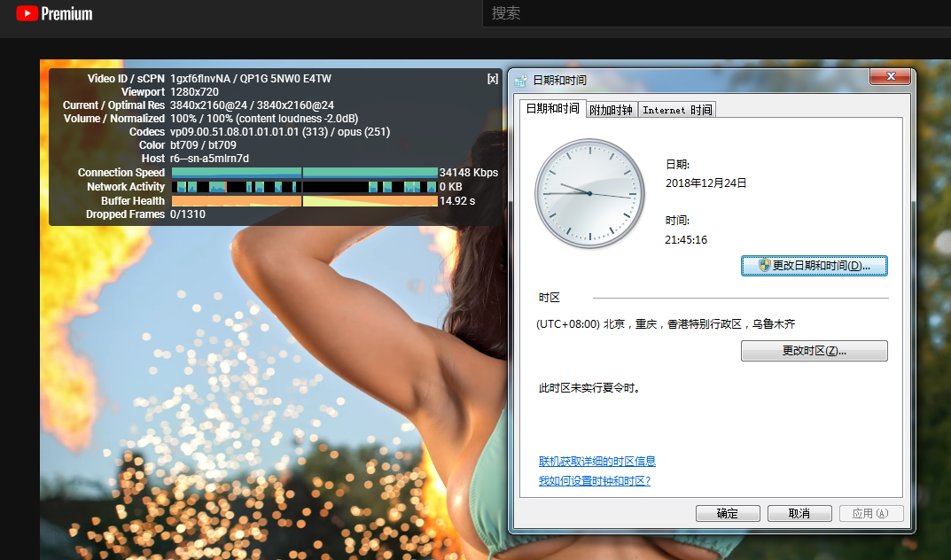
Task: Open the Internet 时间 tab
Action: click(x=676, y=110)
